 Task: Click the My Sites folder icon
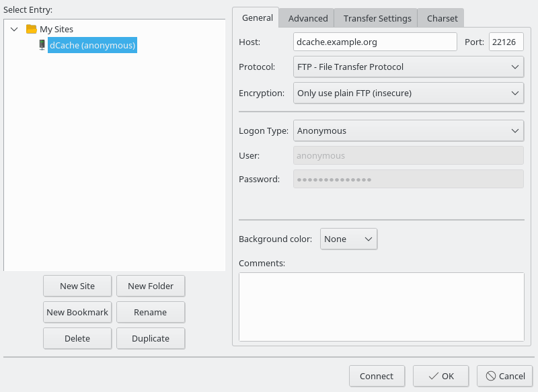coord(32,29)
